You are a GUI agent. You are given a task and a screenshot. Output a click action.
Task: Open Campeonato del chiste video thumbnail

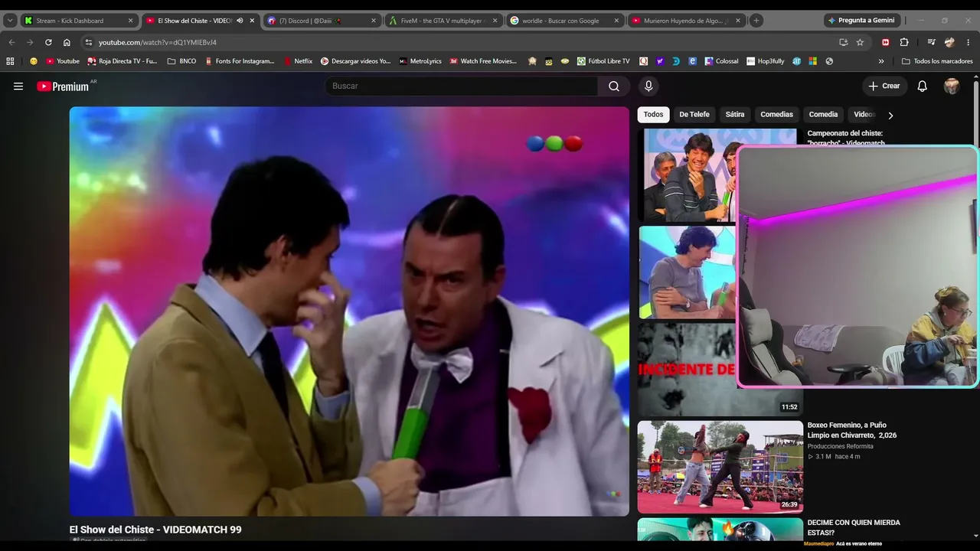[688, 175]
